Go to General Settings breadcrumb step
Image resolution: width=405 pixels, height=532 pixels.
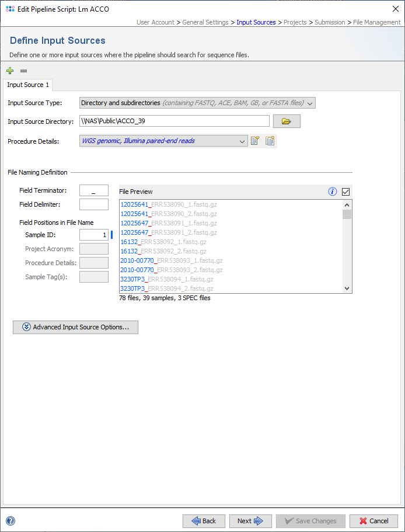(205, 22)
